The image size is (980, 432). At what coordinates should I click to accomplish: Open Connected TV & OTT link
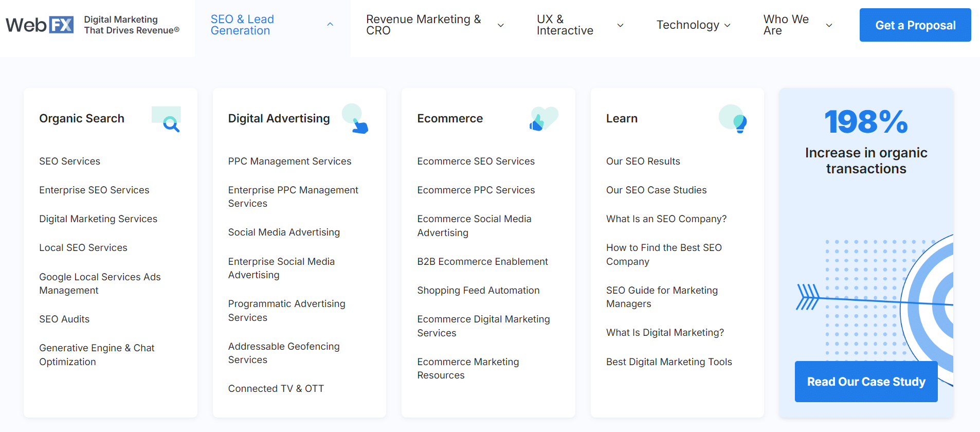(276, 388)
